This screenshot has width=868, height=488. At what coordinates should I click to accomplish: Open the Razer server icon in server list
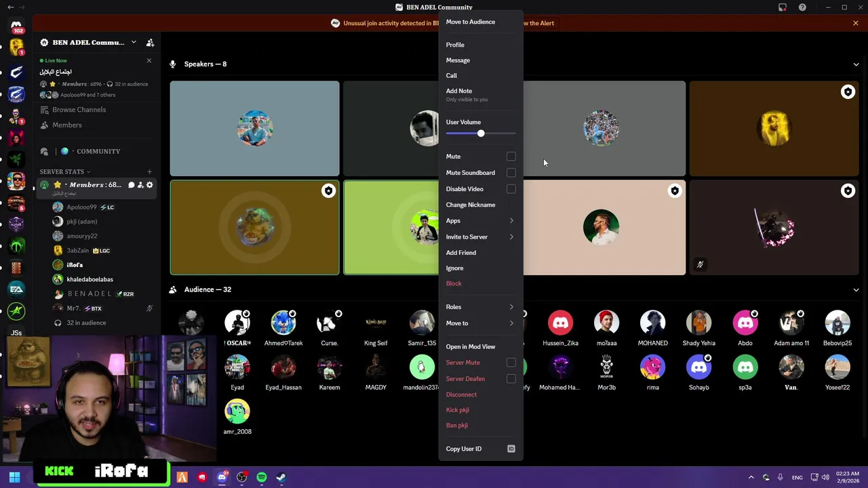[x=17, y=159]
